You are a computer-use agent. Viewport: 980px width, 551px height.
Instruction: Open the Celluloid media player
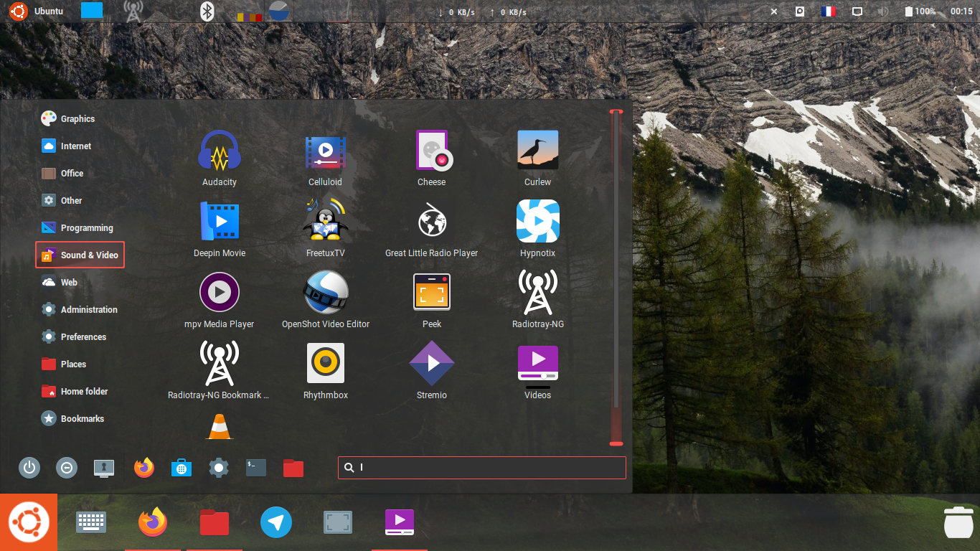325,159
